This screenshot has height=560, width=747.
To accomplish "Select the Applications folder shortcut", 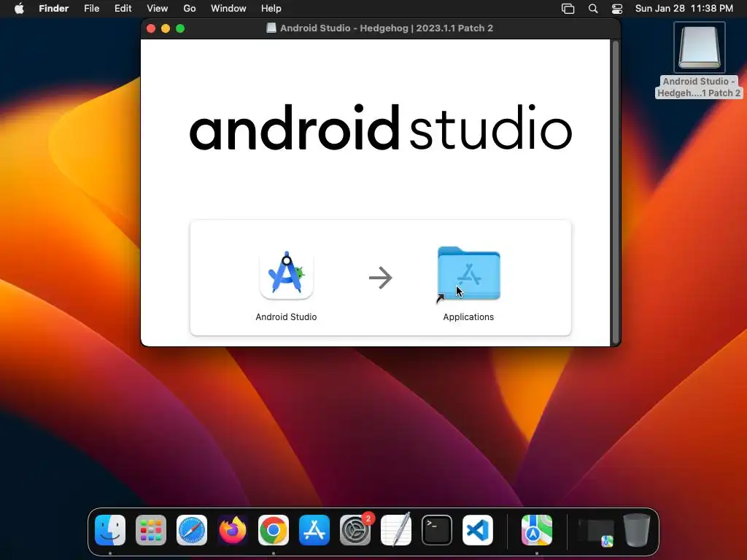I will 469,274.
